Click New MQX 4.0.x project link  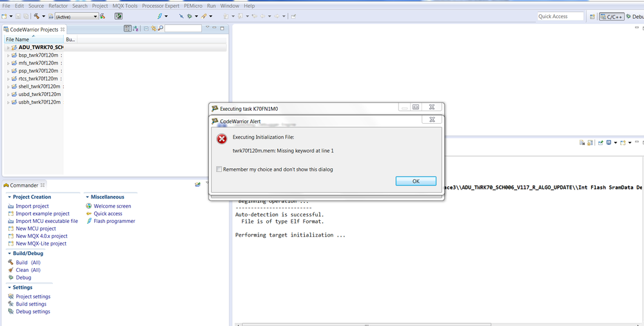(x=41, y=236)
